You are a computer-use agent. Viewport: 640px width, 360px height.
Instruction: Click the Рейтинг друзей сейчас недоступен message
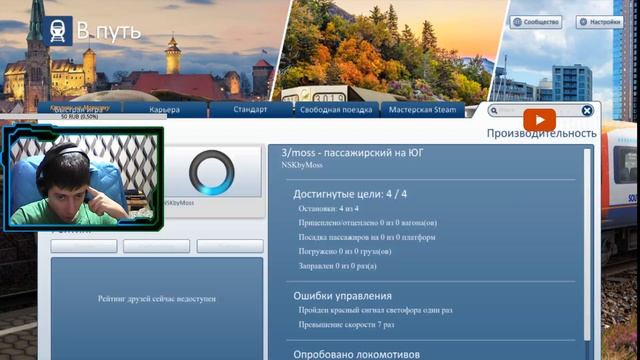(157, 299)
